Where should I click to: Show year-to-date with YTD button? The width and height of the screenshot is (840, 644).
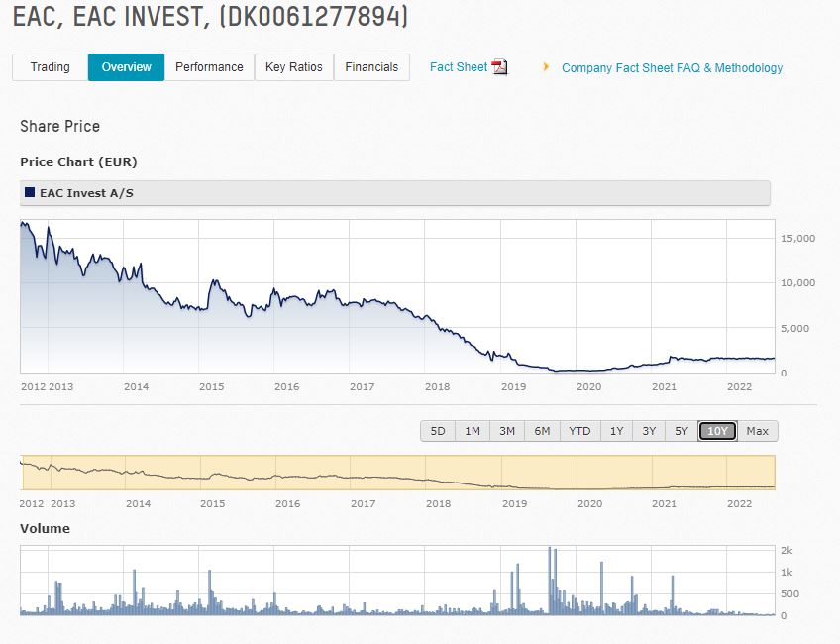point(579,431)
